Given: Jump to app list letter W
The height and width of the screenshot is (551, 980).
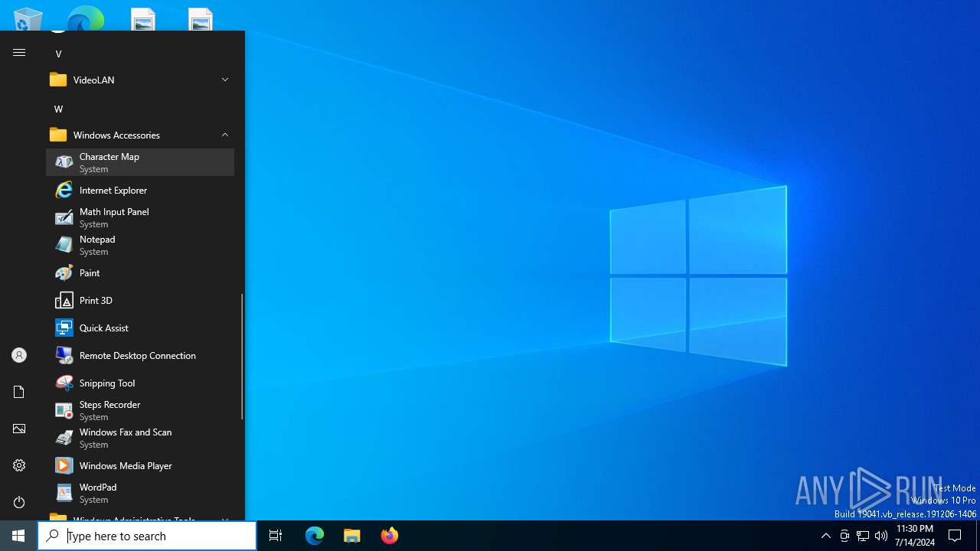Looking at the screenshot, I should 58,109.
